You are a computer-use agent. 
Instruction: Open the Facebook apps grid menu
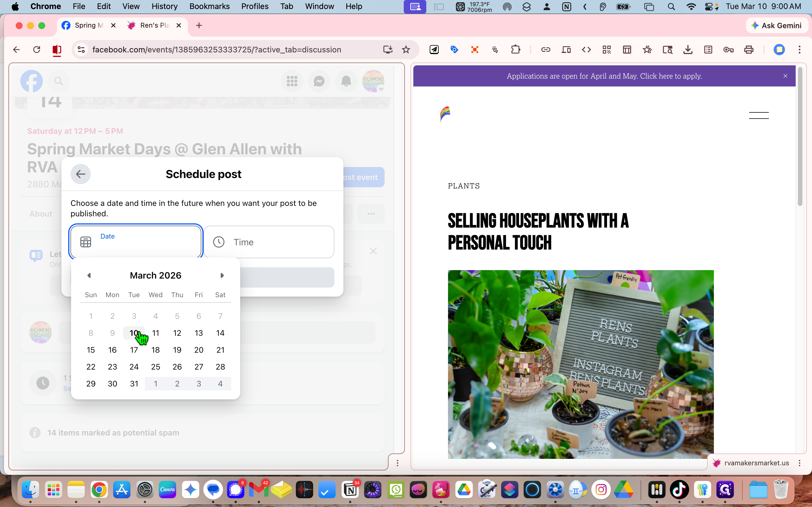point(292,81)
